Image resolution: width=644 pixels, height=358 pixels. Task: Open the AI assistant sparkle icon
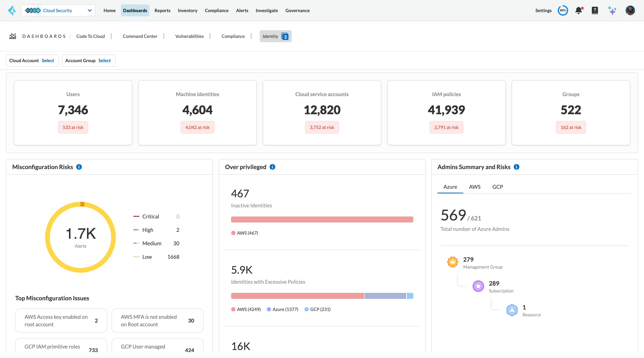tap(612, 10)
